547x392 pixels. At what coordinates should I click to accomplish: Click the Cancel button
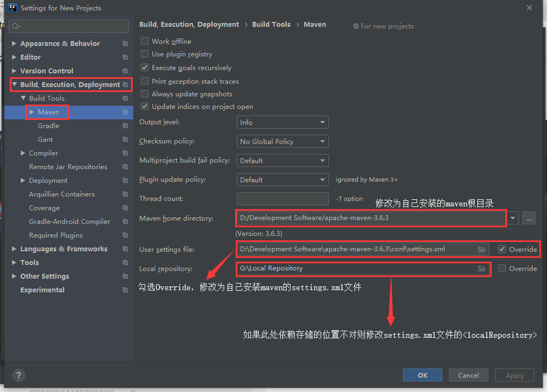click(468, 375)
